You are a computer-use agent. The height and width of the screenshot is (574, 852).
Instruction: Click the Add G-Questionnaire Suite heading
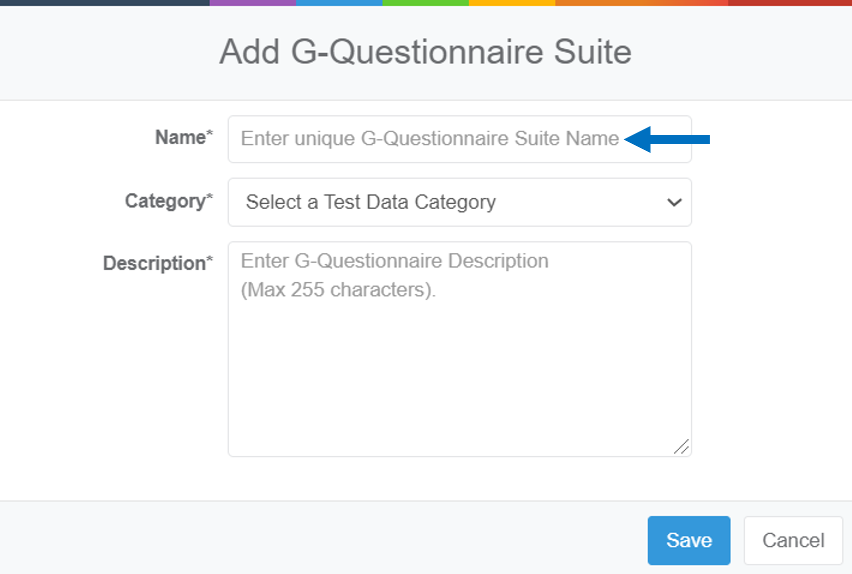pos(425,52)
